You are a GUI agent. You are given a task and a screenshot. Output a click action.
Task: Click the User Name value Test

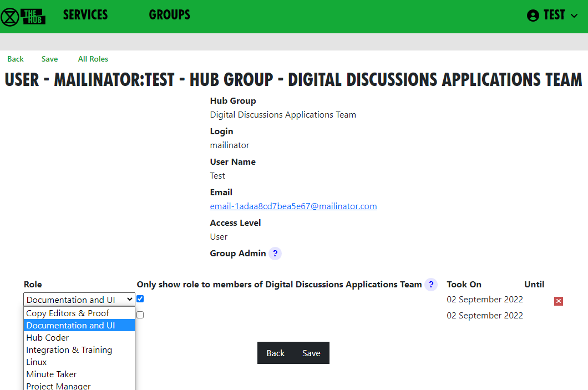217,175
